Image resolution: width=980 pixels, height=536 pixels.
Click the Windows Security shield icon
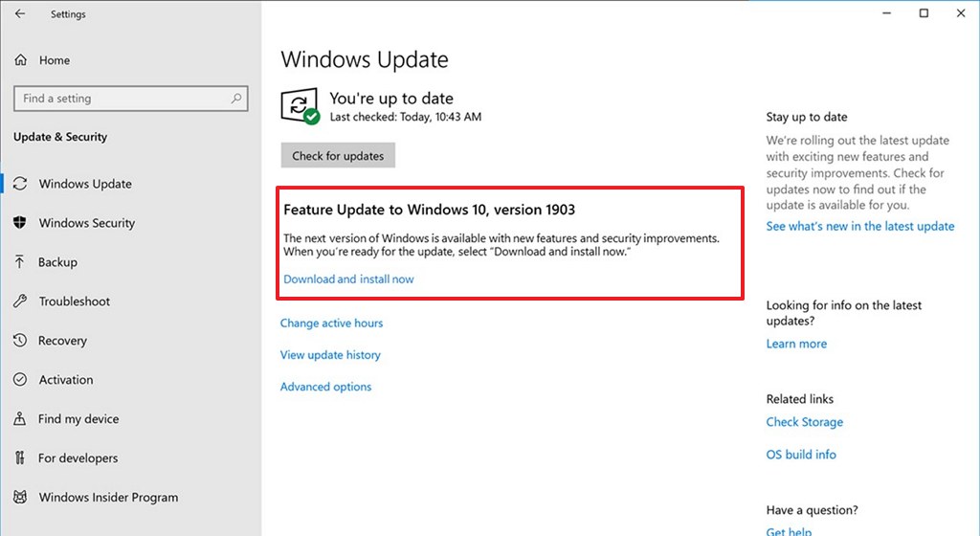[20, 222]
